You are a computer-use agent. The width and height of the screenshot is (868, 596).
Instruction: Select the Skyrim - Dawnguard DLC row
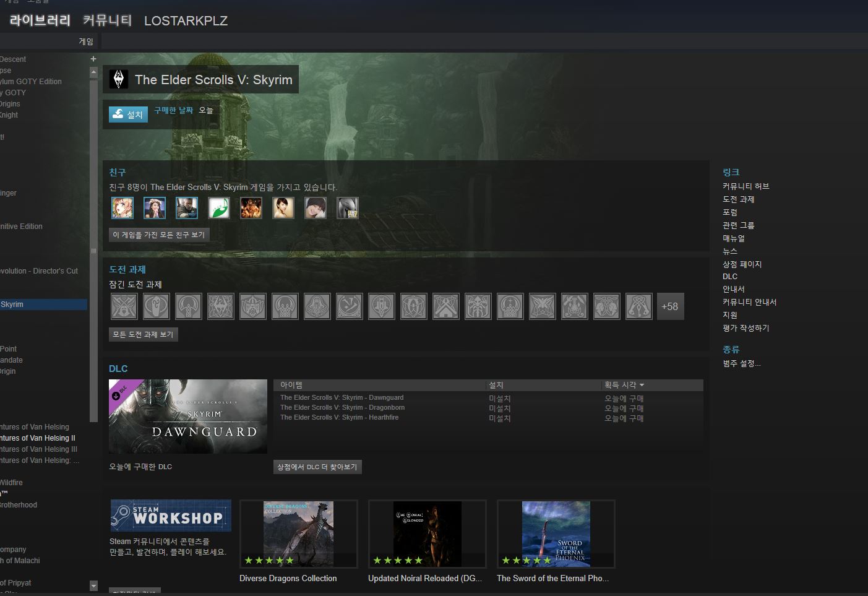click(488, 398)
